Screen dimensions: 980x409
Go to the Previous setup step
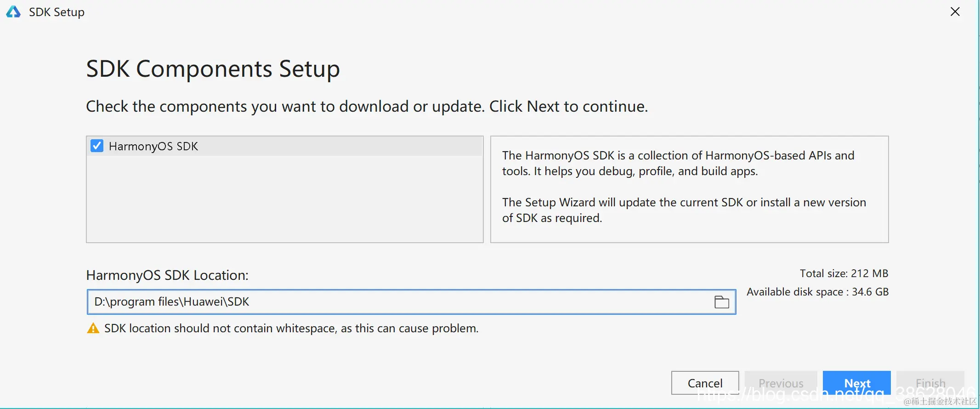pos(781,383)
